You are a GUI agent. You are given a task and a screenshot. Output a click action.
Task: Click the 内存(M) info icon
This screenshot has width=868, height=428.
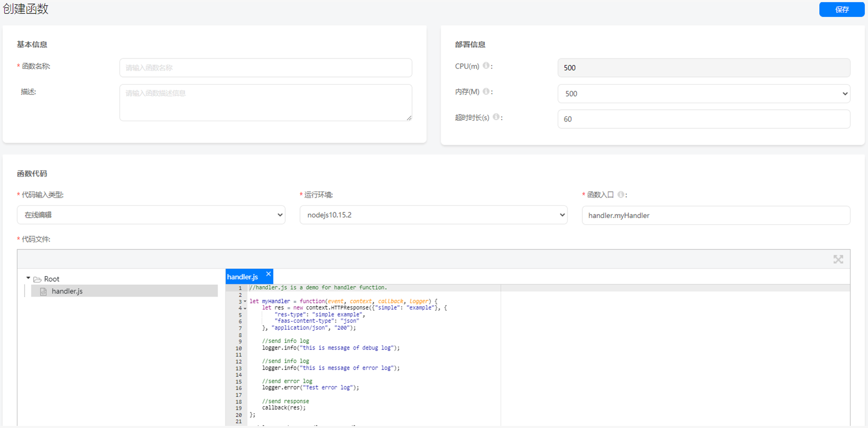(x=486, y=91)
